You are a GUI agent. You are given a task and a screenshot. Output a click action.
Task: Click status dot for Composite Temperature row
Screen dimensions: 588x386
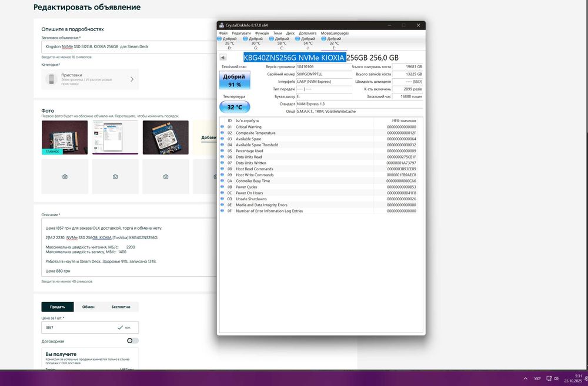tap(222, 133)
